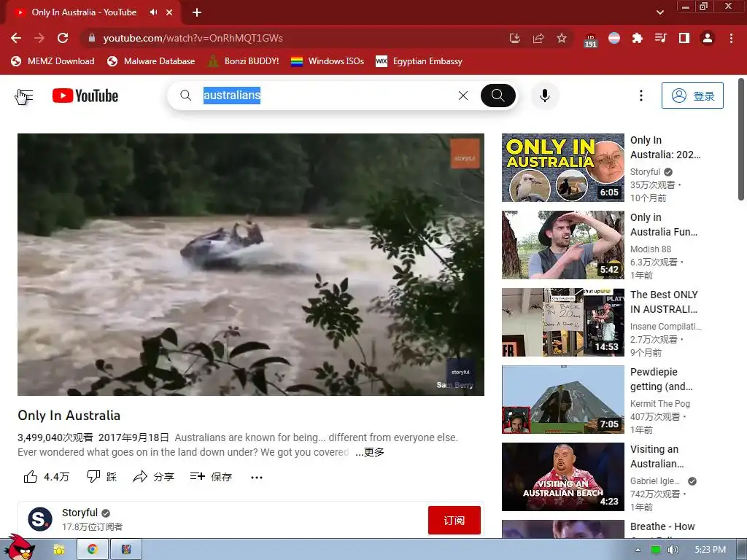Image resolution: width=747 pixels, height=560 pixels.
Task: Click page vertical scrollbar thumb
Action: [x=741, y=139]
